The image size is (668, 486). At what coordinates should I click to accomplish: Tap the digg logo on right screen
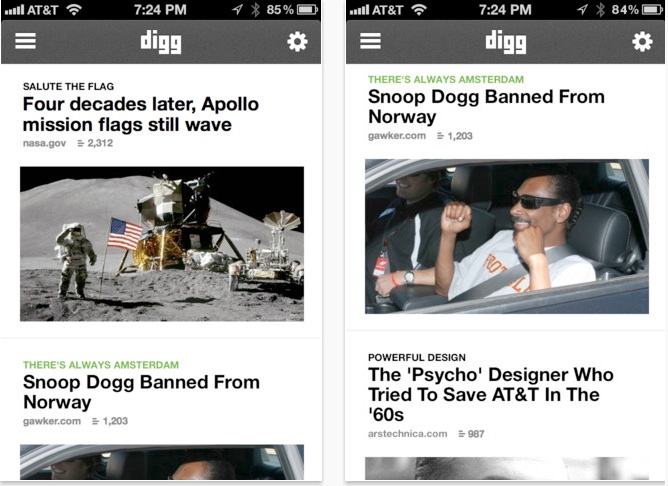(506, 42)
